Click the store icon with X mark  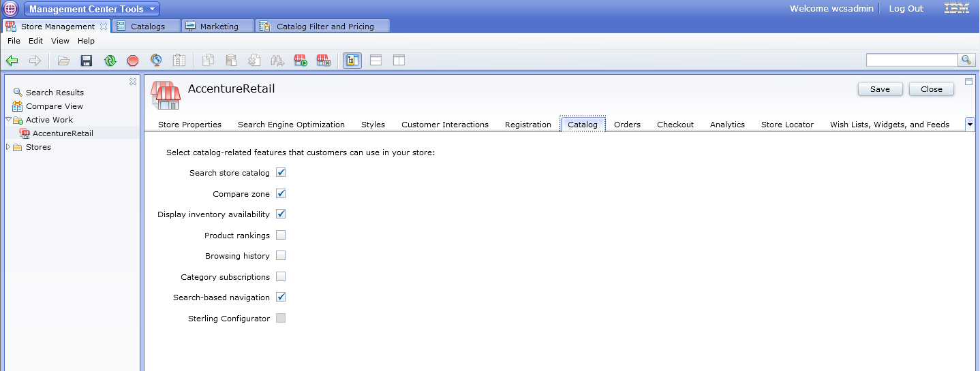click(324, 61)
